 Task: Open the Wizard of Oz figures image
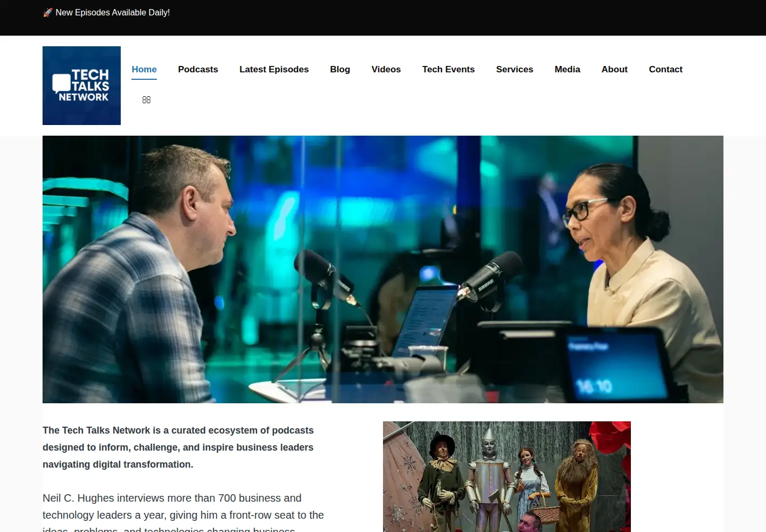pyautogui.click(x=507, y=477)
